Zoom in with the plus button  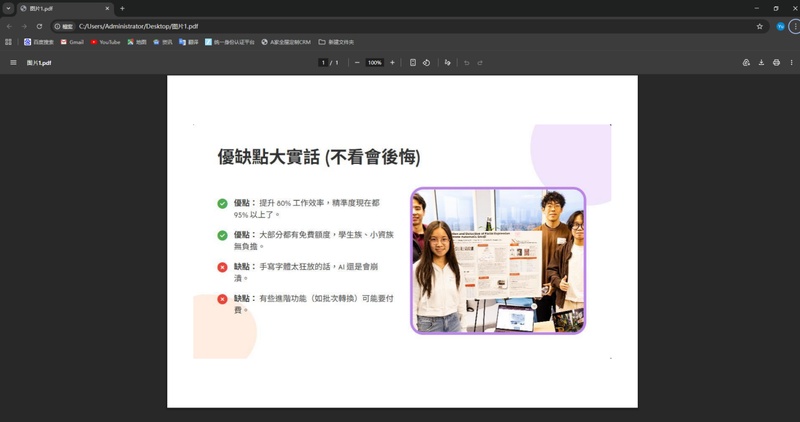pos(392,63)
